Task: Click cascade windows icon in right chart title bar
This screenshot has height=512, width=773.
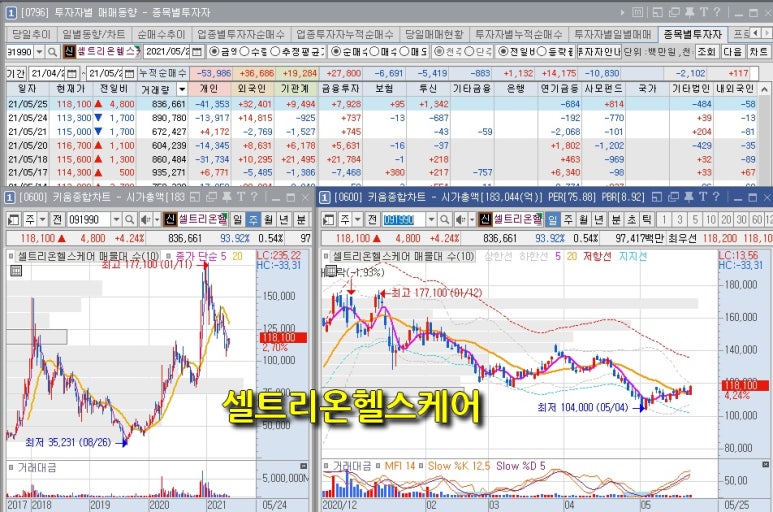Action: point(673,197)
